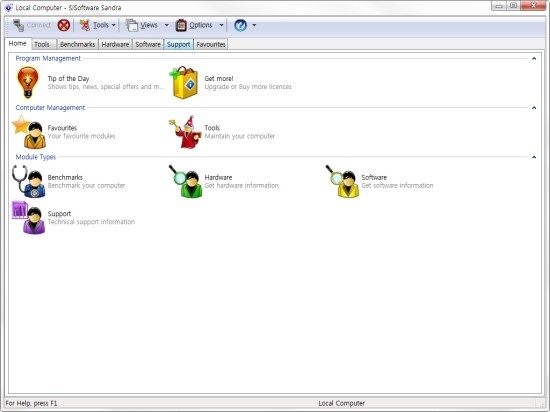Switch to the Home tab
The height and width of the screenshot is (412, 550).
[x=18, y=43]
